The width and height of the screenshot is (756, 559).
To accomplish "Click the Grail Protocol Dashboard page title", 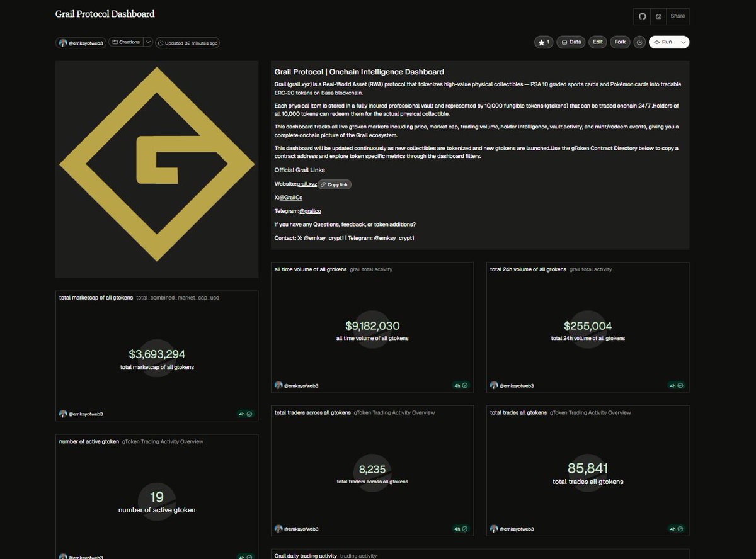I will 105,14.
